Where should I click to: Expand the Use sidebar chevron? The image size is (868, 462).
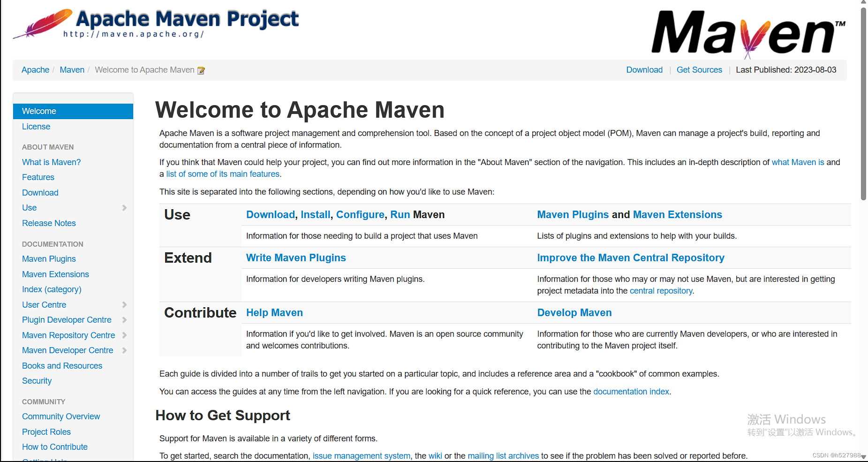pyautogui.click(x=124, y=208)
